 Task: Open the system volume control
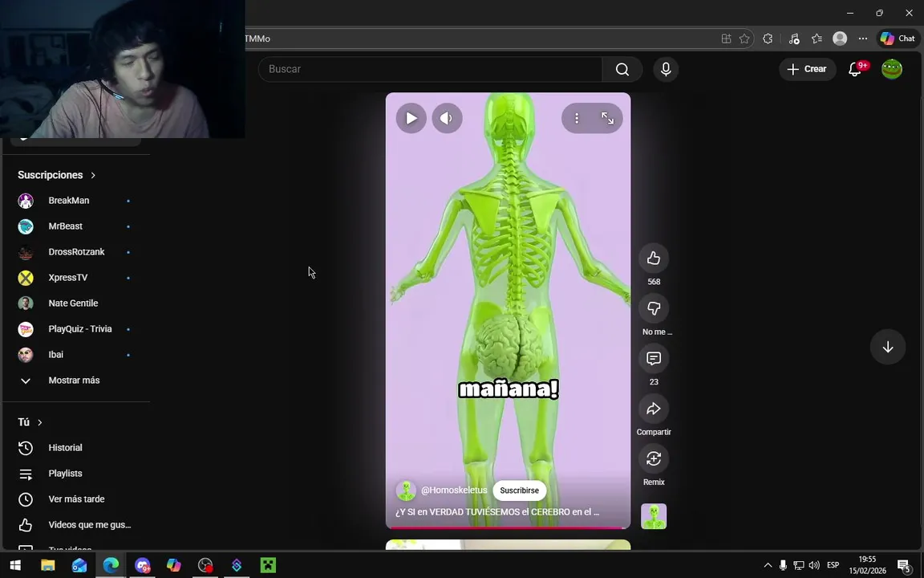click(814, 566)
